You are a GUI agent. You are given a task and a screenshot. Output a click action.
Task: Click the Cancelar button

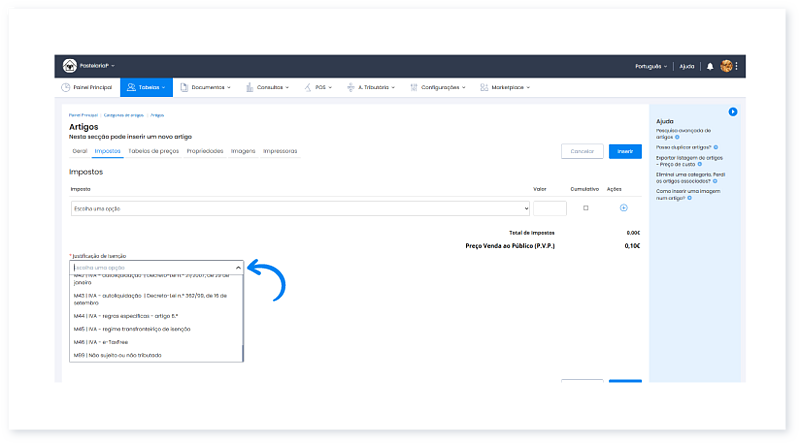[x=581, y=152]
